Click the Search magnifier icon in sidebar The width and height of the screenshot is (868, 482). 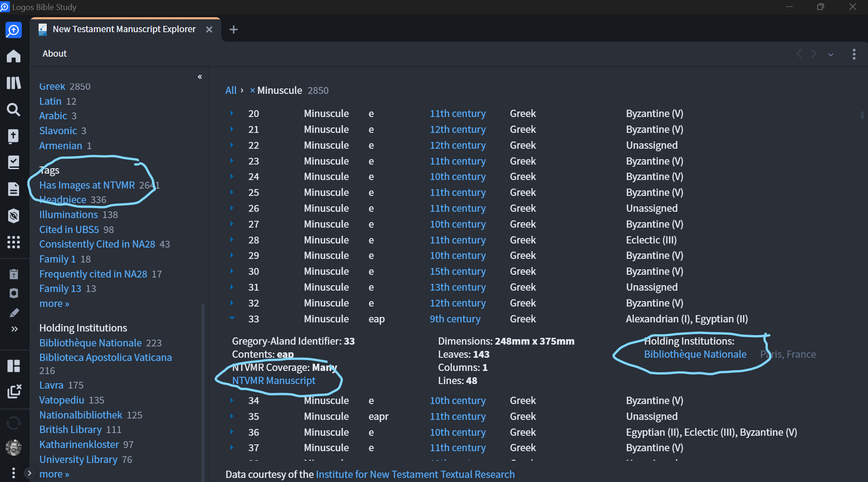(14, 110)
